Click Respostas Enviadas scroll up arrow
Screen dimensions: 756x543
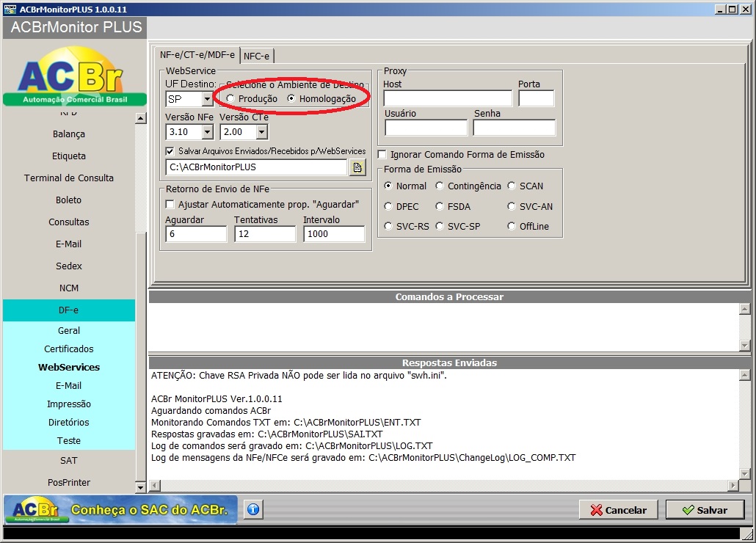coord(744,375)
